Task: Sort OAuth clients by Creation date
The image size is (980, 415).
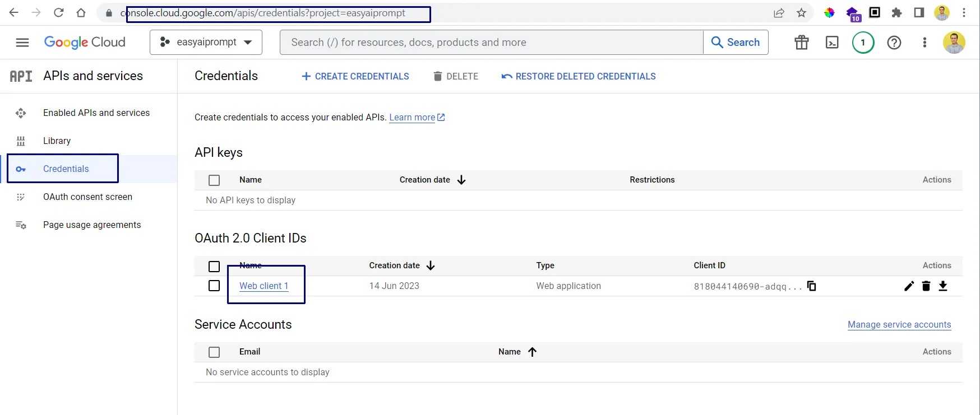Action: pos(402,265)
